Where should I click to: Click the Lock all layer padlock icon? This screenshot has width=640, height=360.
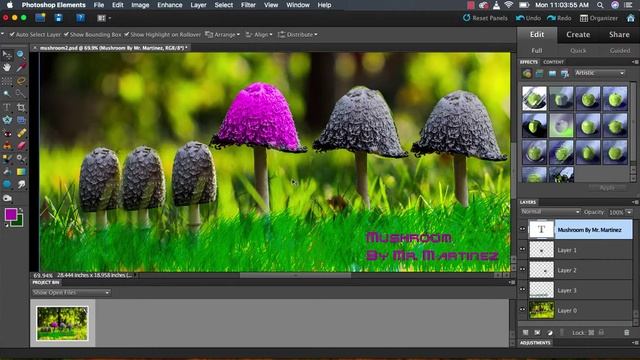pos(601,333)
